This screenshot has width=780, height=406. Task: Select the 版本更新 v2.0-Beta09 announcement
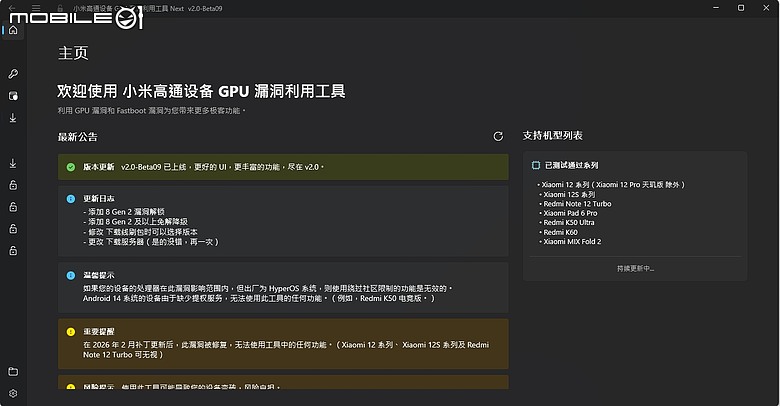283,167
